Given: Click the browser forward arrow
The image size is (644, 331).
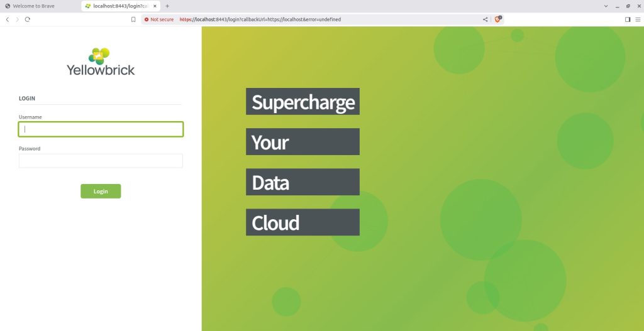Looking at the screenshot, I should (17, 19).
